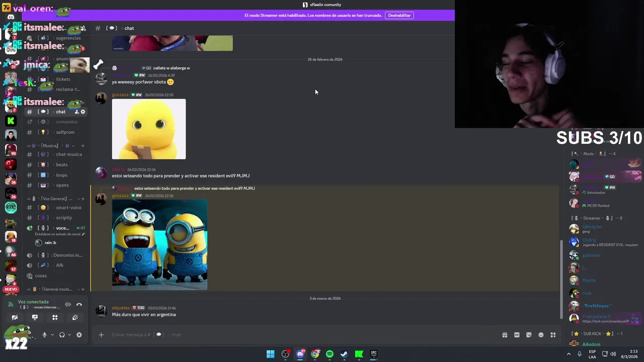The width and height of the screenshot is (644, 362).
Task: Collapse the General mods category
Action: coord(53,289)
